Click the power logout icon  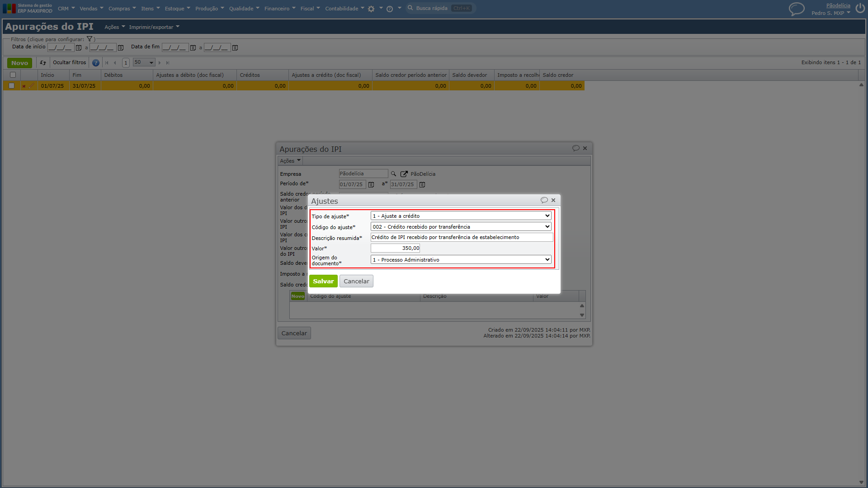pyautogui.click(x=860, y=9)
